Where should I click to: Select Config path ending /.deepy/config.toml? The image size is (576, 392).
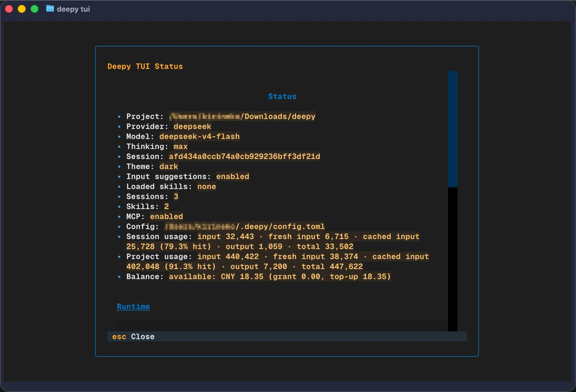[244, 226]
